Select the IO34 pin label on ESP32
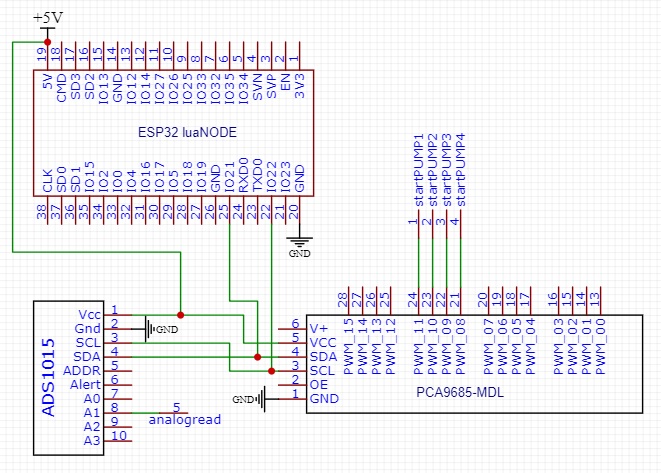The width and height of the screenshot is (661, 473). click(x=244, y=88)
